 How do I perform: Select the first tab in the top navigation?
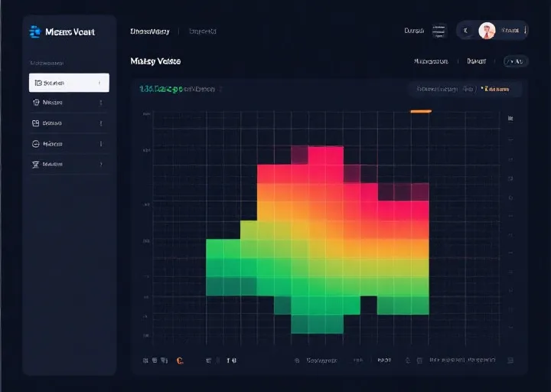(150, 31)
